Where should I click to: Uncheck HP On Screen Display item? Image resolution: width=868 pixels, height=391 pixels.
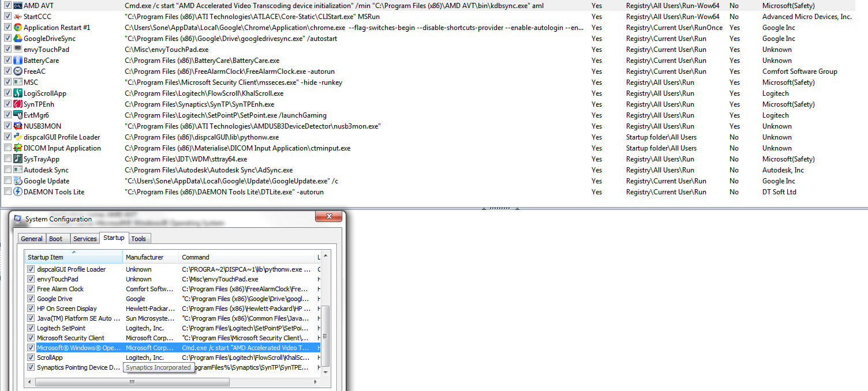31,309
